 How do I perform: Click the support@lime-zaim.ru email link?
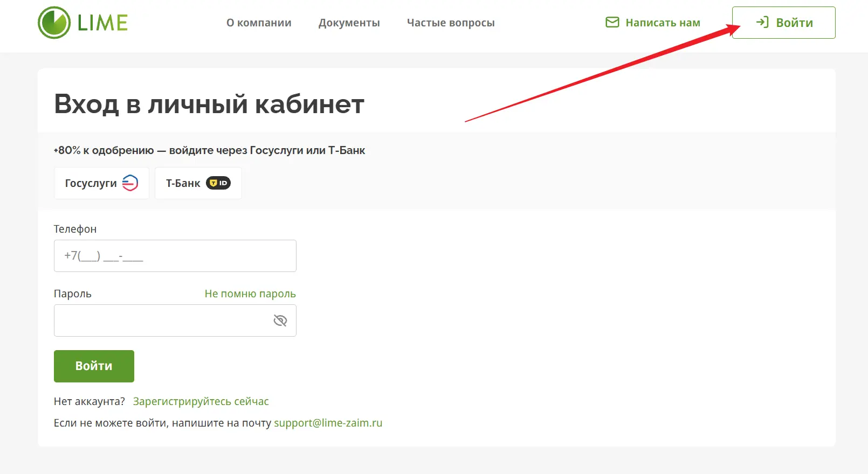328,423
